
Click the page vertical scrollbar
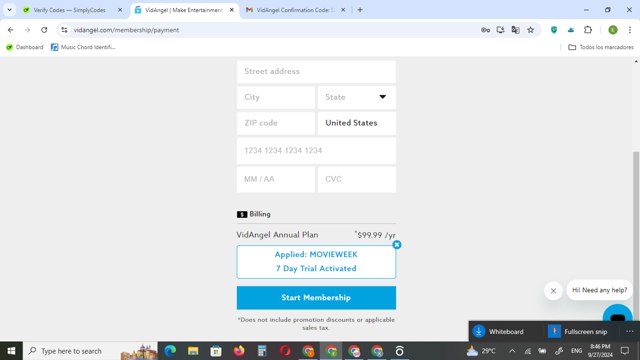(636, 237)
